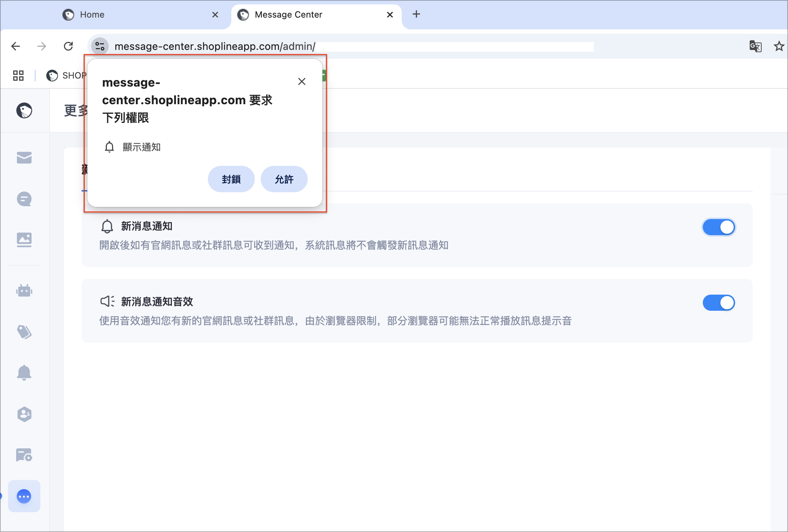Click the 允許 (Allow) button
788x532 pixels.
click(x=284, y=179)
